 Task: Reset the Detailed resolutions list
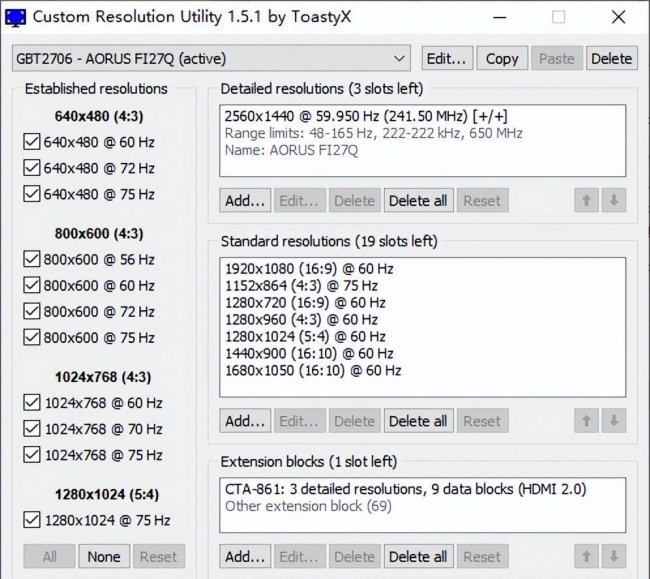coord(483,201)
